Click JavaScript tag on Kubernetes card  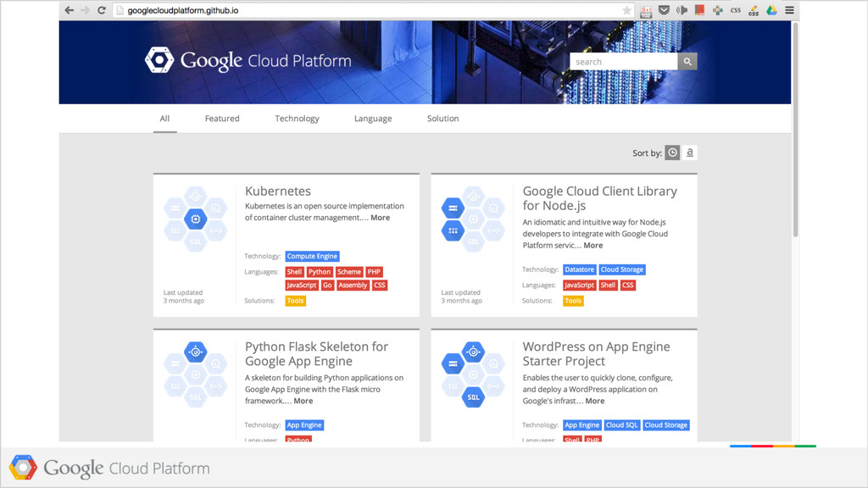[302, 285]
